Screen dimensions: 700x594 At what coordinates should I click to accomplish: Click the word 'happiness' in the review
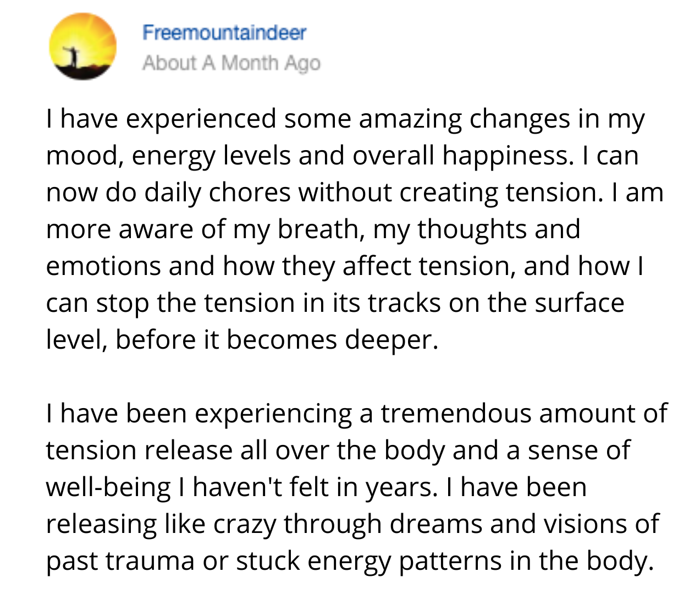[507, 156]
